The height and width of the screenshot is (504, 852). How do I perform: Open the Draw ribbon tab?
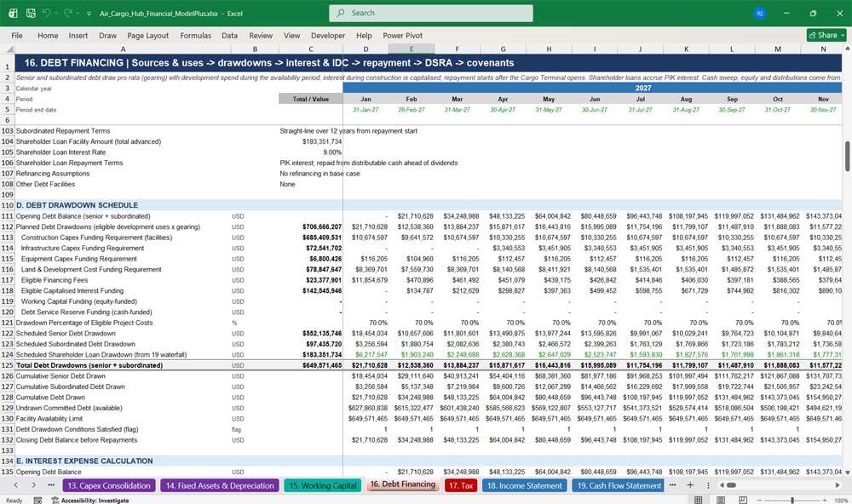coord(107,35)
